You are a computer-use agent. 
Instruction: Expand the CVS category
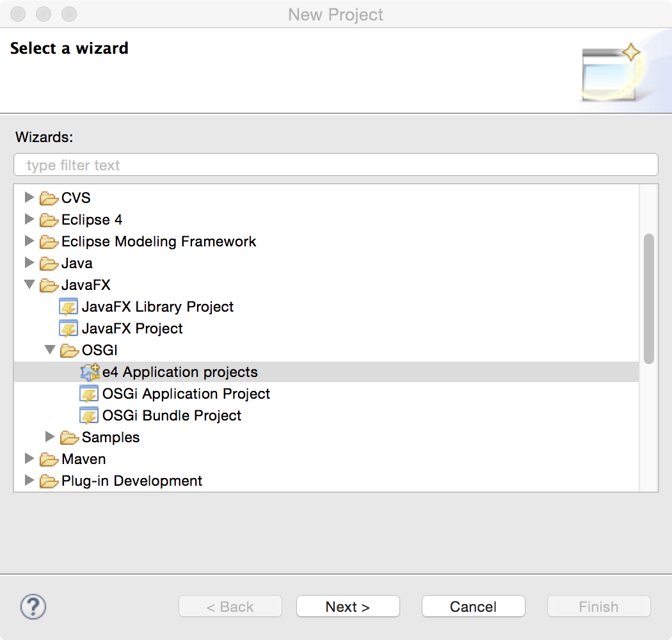point(29,198)
